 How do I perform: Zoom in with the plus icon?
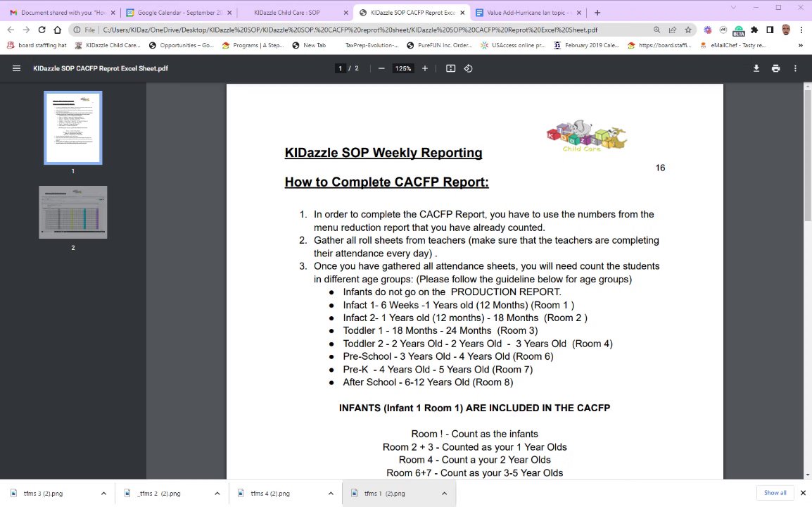coord(424,68)
